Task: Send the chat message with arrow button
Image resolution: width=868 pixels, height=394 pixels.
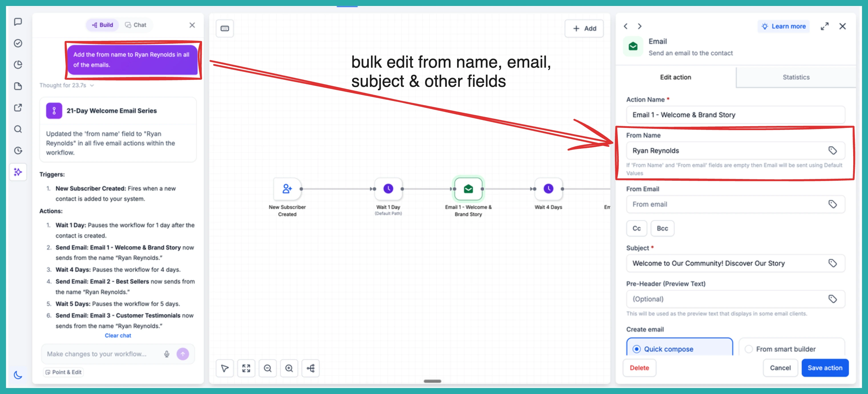Action: point(183,354)
